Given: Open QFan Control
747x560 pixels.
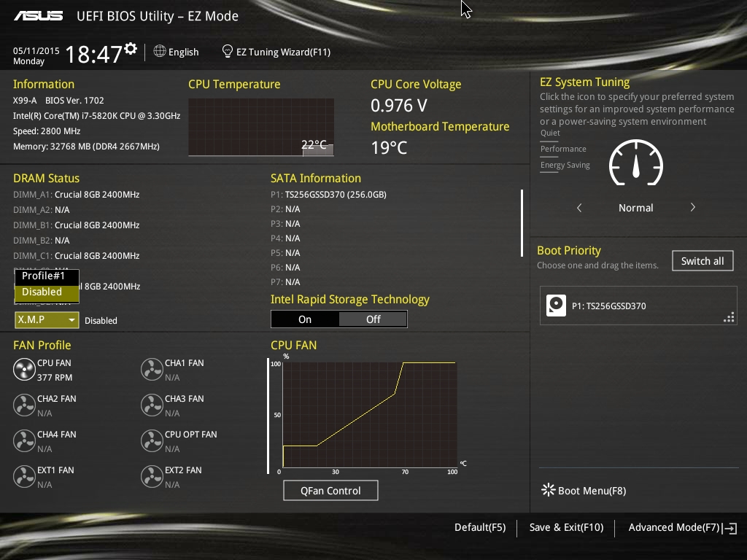Looking at the screenshot, I should [x=330, y=491].
